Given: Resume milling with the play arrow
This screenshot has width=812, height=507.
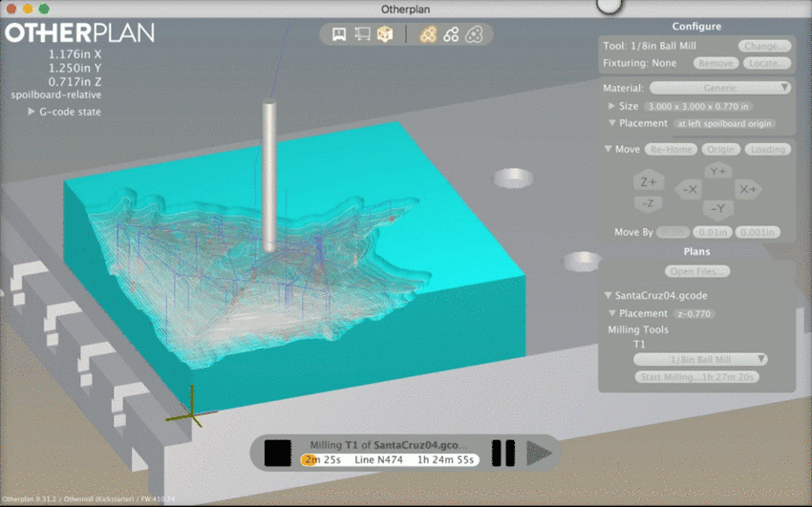Looking at the screenshot, I should (539, 454).
